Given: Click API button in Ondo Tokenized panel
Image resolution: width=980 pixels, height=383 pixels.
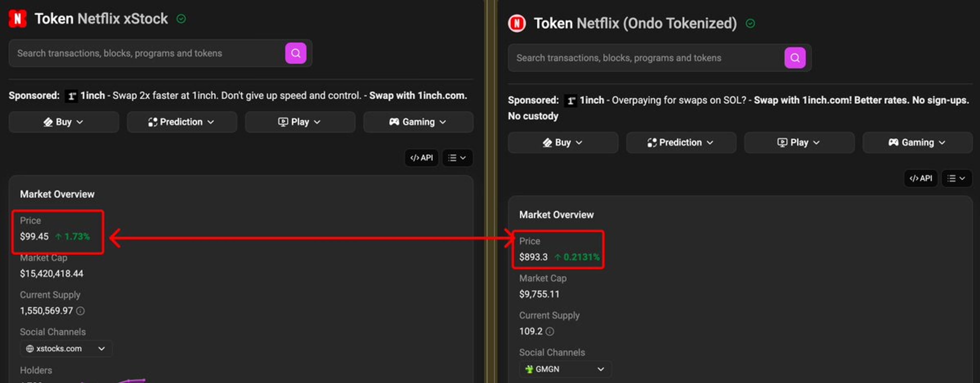Looking at the screenshot, I should [921, 178].
